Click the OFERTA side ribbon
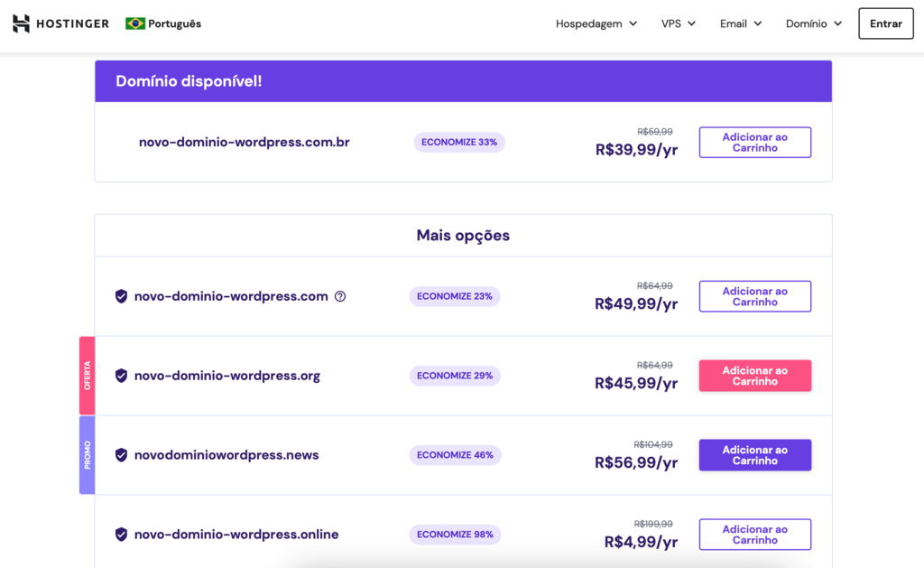Screen dimensions: 924x568 coord(86,376)
